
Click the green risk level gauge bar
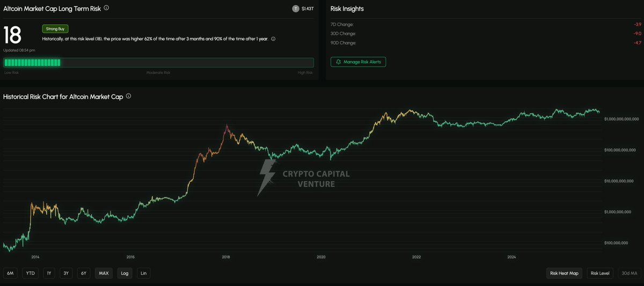click(158, 62)
